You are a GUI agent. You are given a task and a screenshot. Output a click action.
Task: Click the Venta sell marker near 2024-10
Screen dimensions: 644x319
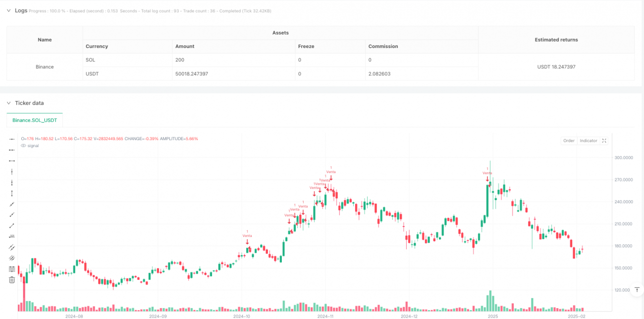pos(247,236)
